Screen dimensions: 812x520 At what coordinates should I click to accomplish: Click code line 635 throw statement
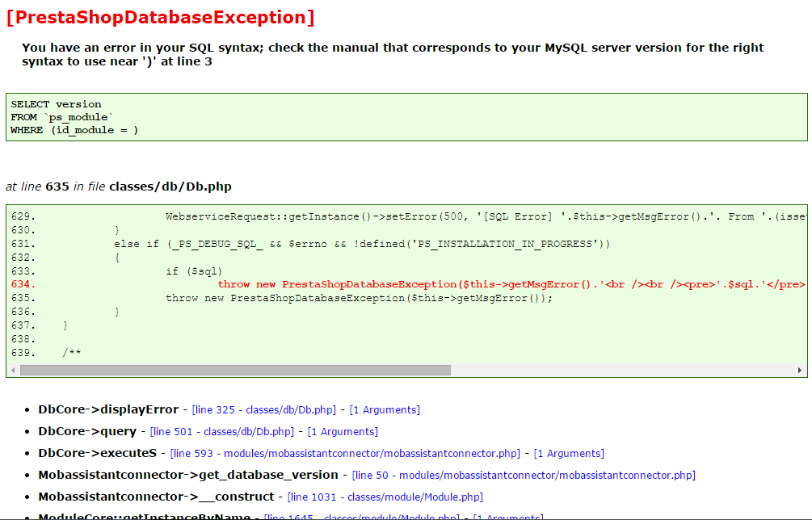359,298
